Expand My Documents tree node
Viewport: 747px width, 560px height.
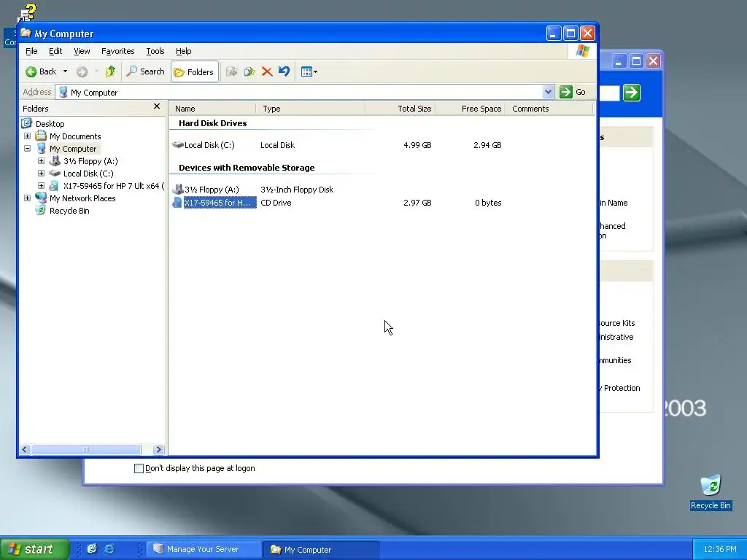tap(27, 136)
